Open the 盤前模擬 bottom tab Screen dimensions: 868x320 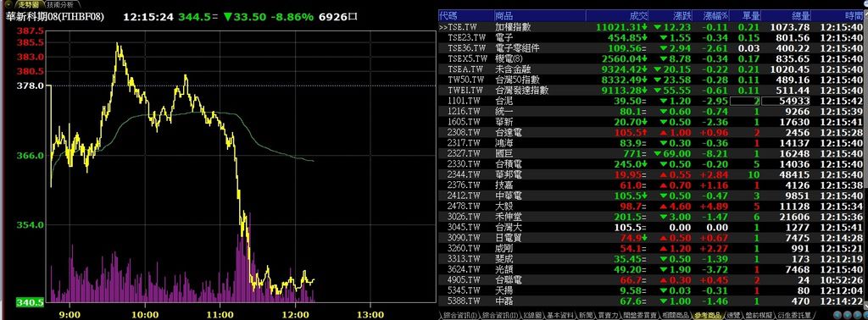759,316
